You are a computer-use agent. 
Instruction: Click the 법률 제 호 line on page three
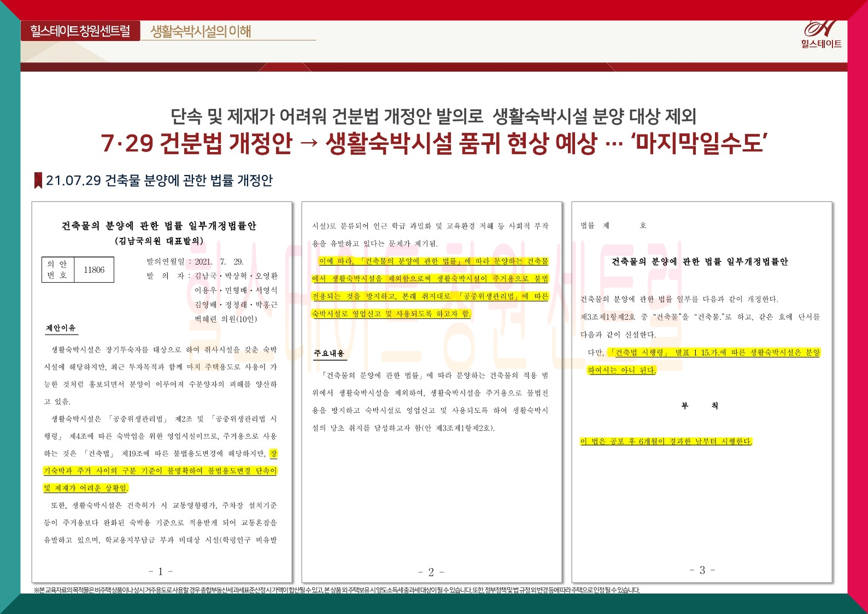coord(613,225)
